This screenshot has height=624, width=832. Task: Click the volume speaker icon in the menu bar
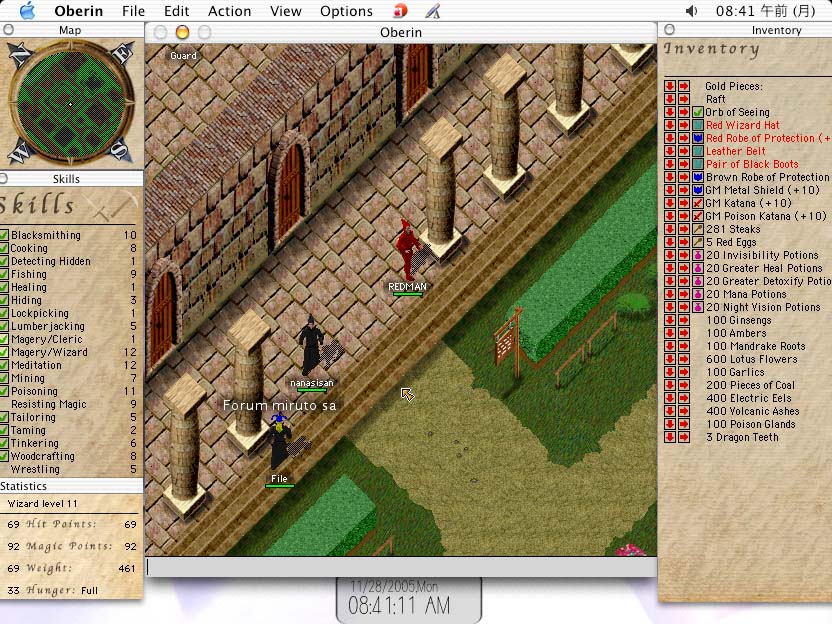pyautogui.click(x=691, y=11)
